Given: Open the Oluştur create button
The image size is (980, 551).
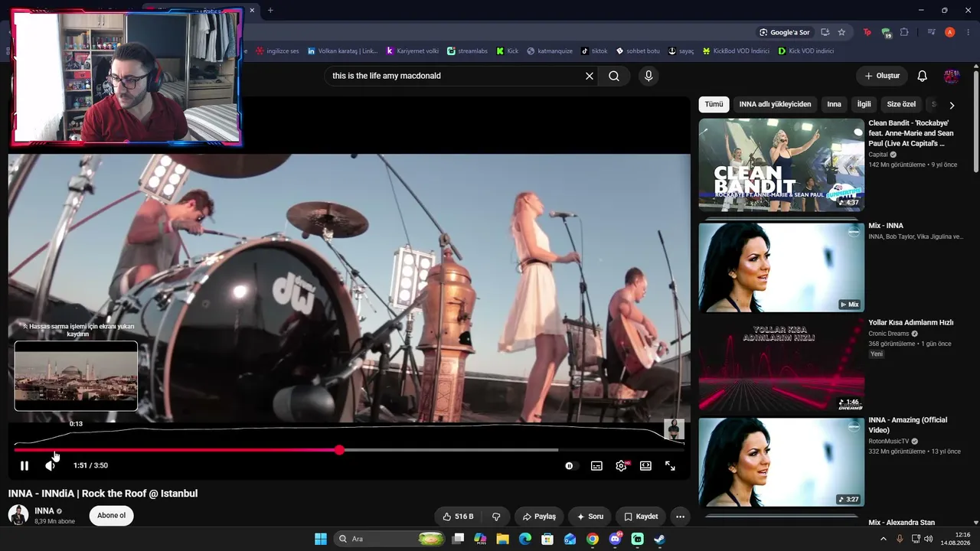Looking at the screenshot, I should [882, 76].
